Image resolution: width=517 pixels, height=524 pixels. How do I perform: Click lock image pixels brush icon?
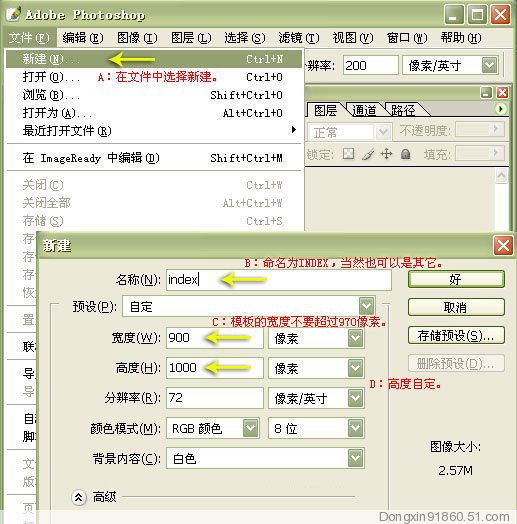tap(368, 154)
